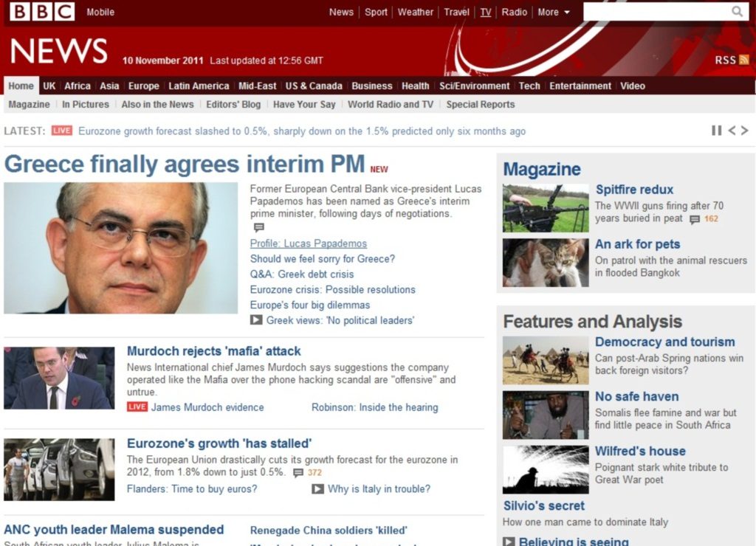Open the RSS feed icon
The height and width of the screenshot is (546, 756).
pos(743,60)
